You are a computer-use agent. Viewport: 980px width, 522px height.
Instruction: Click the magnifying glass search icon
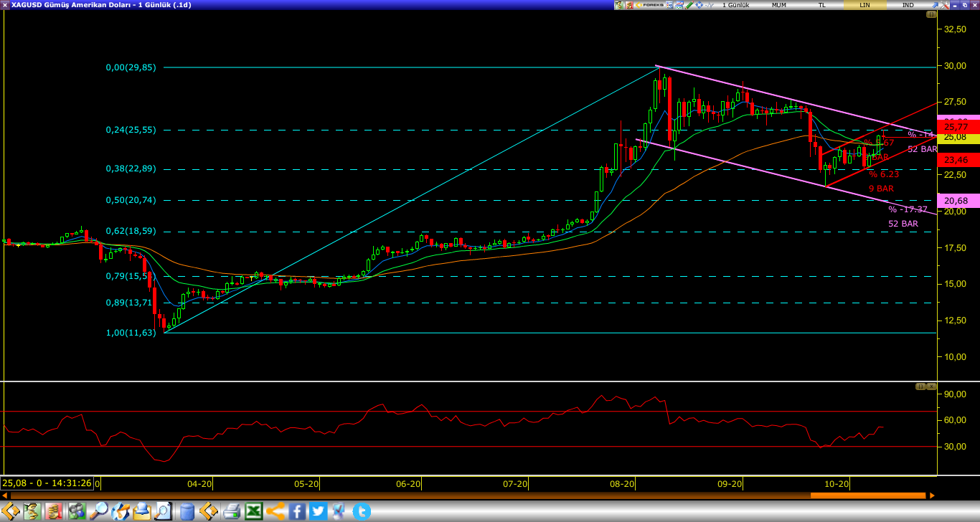pyautogui.click(x=98, y=511)
